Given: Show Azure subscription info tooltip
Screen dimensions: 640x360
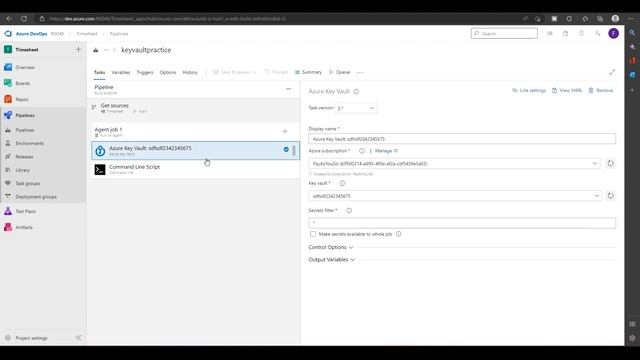Looking at the screenshot, I should pyautogui.click(x=362, y=151).
